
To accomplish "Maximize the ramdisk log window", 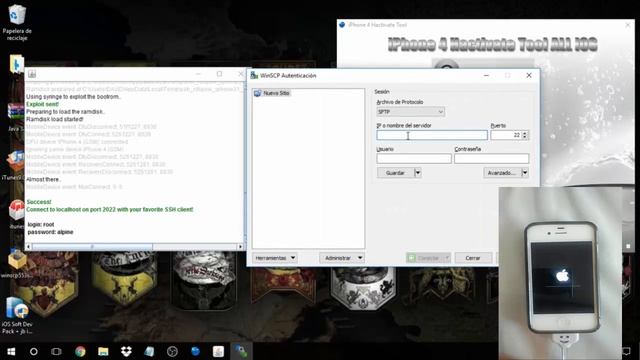I will pyautogui.click(x=220, y=74).
